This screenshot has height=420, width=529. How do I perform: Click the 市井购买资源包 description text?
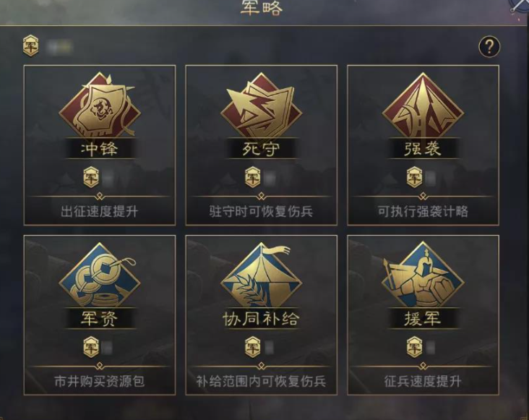(100, 381)
